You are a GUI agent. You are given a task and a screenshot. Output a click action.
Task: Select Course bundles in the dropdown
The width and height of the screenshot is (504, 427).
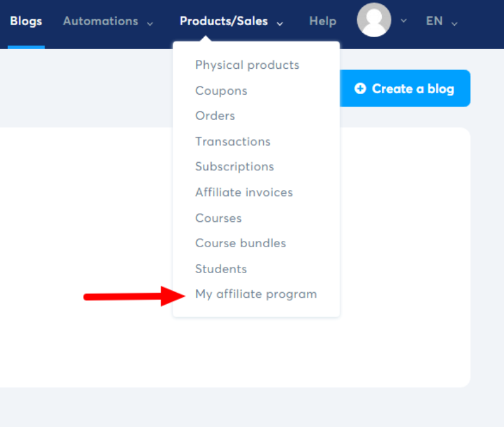[240, 243]
